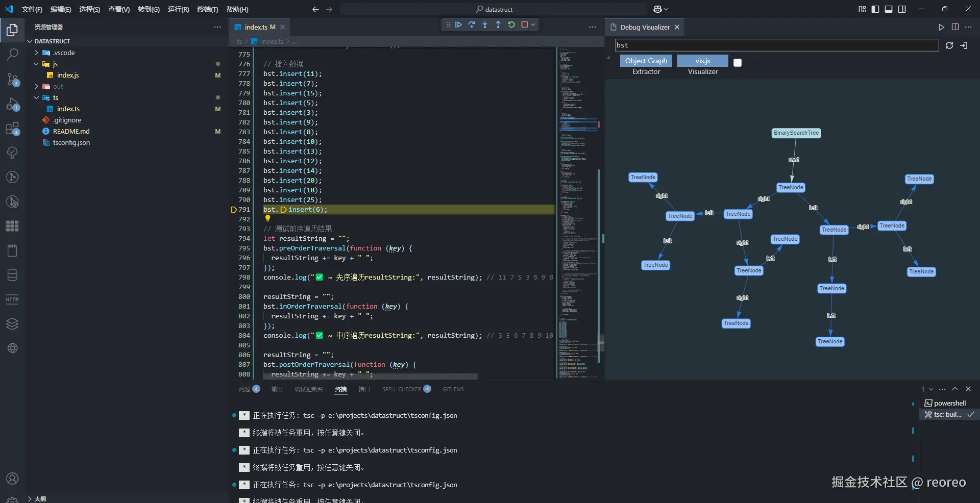
Task: Choose the vis.js Visualizer button
Action: [x=702, y=61]
